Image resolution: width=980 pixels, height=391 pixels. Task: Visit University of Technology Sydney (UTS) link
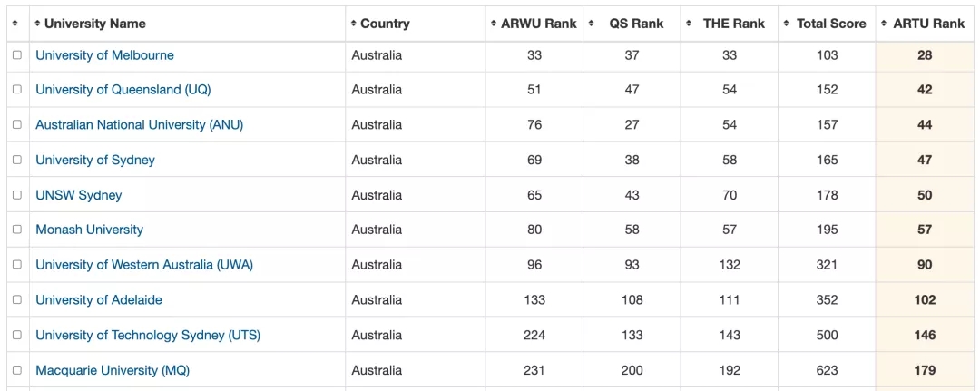(148, 335)
